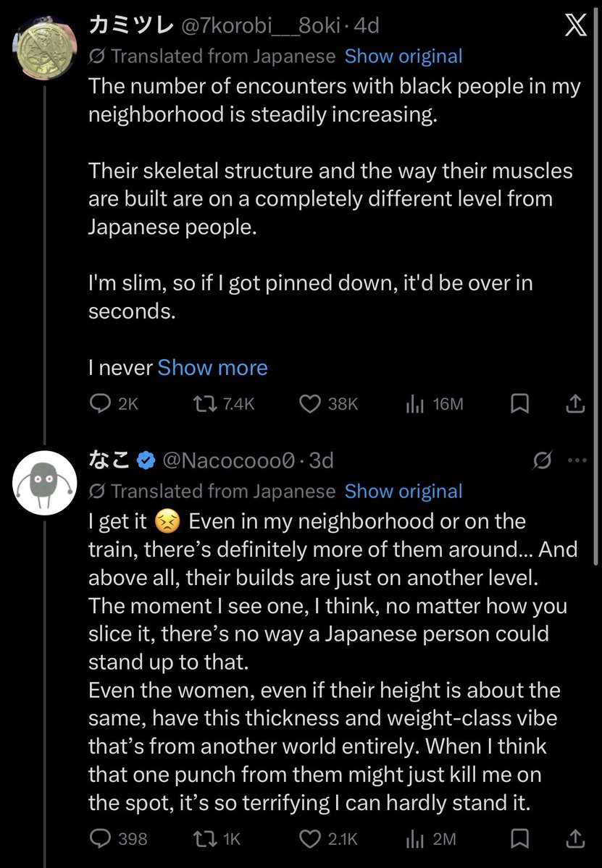Screen dimensions: 602x868
Task: Open the three-dot more menu on Nacocooo0's reply
Action: tap(577, 460)
